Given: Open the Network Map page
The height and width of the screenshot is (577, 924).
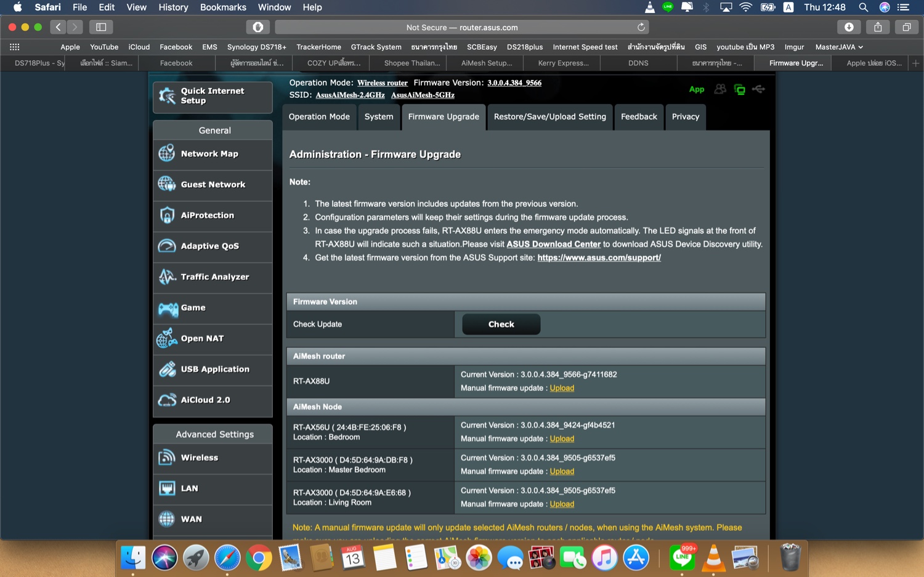Looking at the screenshot, I should (x=213, y=154).
